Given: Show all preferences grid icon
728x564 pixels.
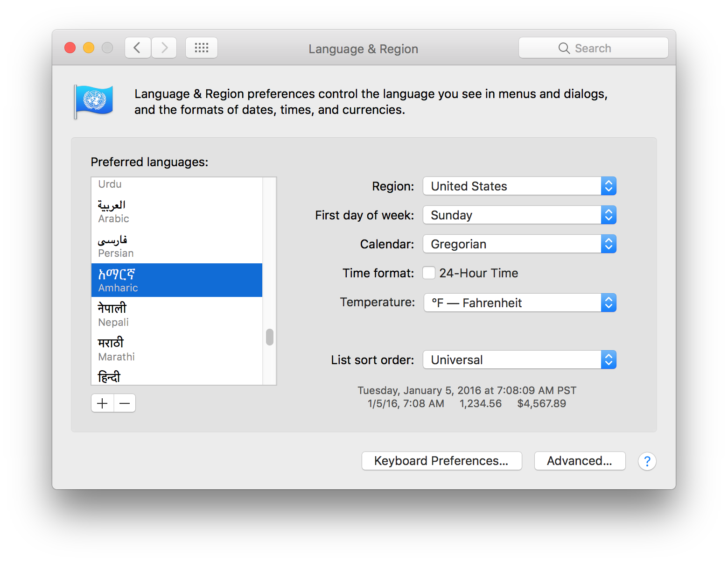Looking at the screenshot, I should click(x=202, y=48).
